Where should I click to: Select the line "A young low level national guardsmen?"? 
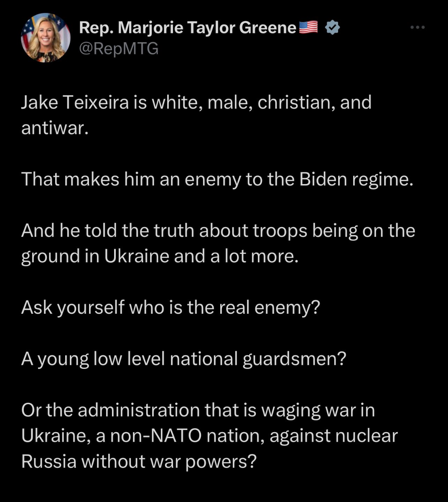(x=184, y=359)
